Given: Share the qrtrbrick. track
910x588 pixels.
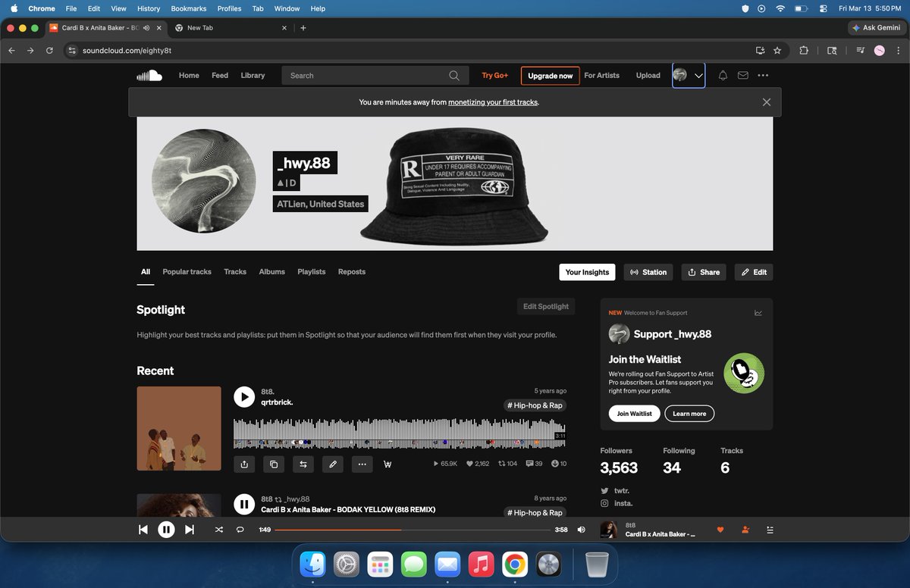Looking at the screenshot, I should coord(244,464).
